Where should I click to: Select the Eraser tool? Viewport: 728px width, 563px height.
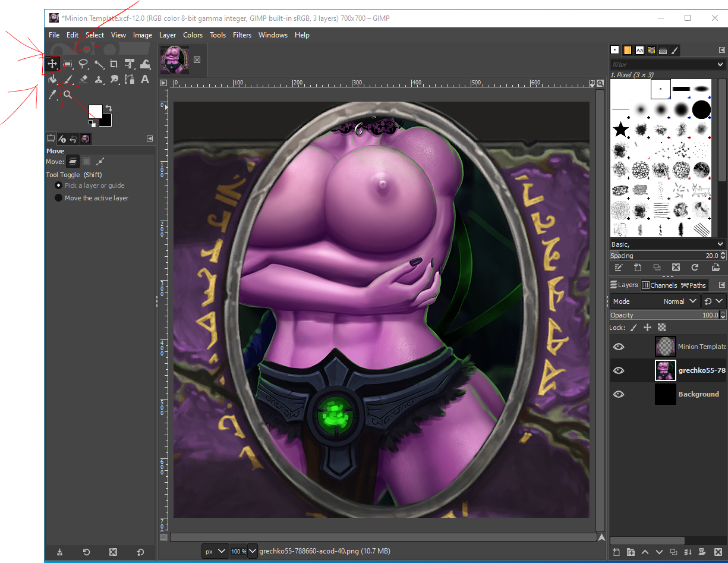(83, 79)
